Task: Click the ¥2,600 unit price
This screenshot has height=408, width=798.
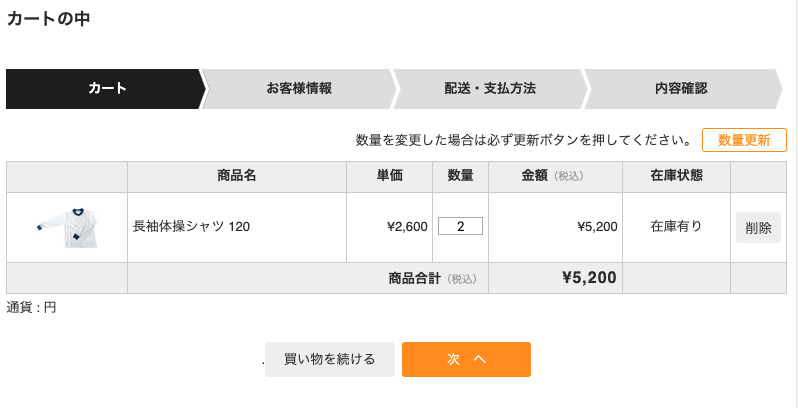Action: [407, 227]
